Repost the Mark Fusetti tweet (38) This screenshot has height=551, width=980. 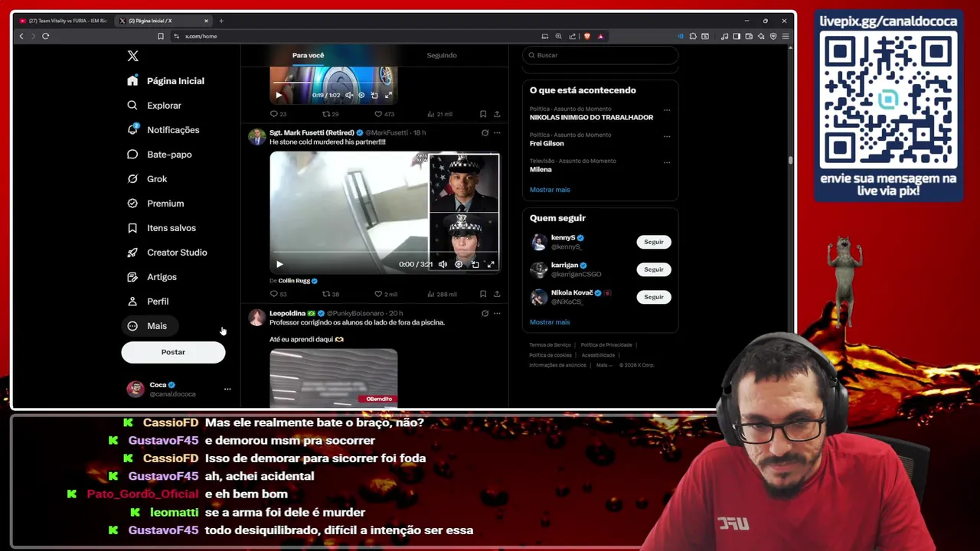[x=331, y=294]
